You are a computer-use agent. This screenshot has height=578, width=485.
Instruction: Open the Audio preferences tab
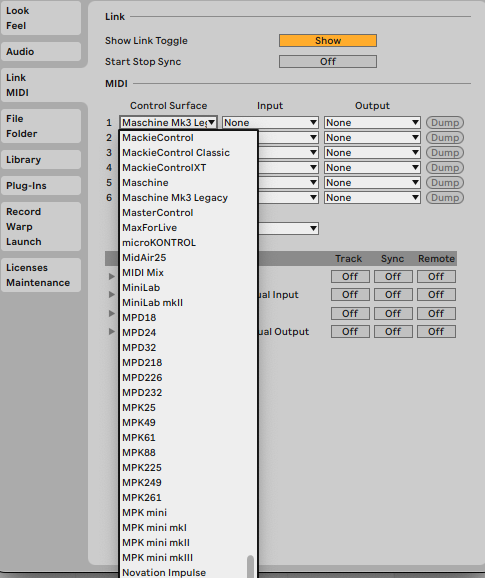click(41, 52)
